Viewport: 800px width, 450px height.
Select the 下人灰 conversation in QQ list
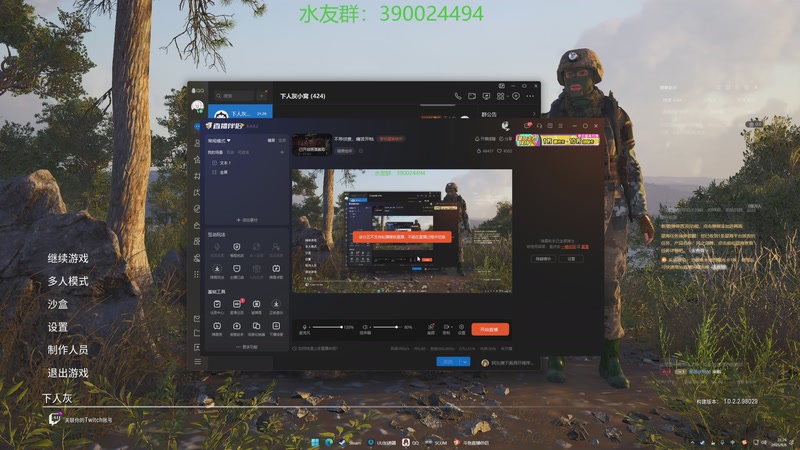coord(240,112)
